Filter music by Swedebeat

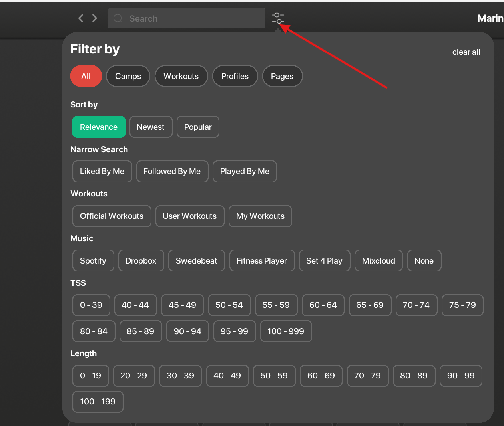pos(197,261)
